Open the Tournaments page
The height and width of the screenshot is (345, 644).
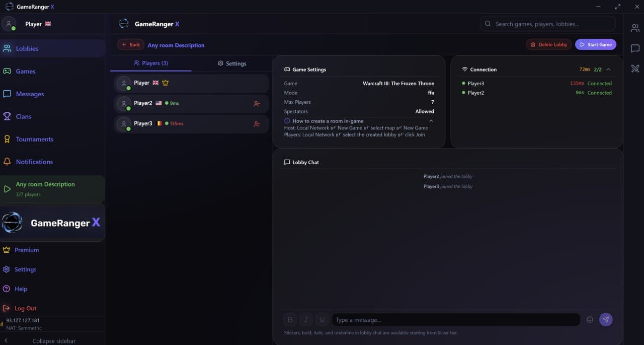[52, 139]
